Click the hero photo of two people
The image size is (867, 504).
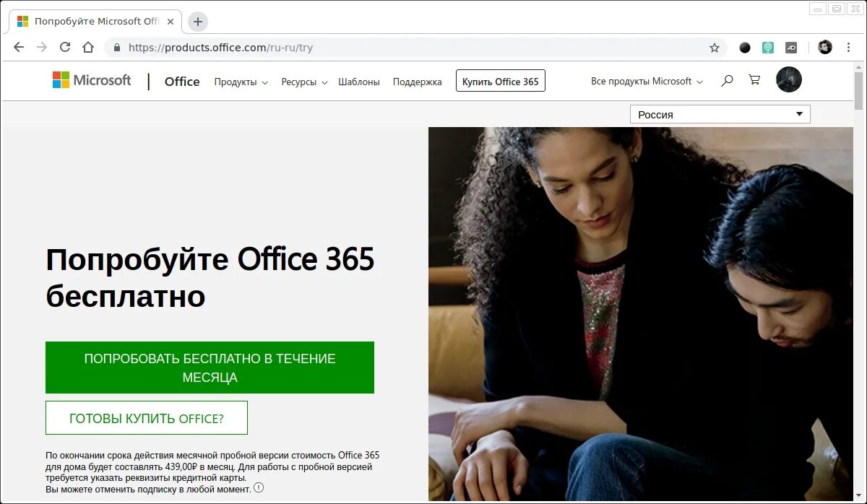[640, 314]
